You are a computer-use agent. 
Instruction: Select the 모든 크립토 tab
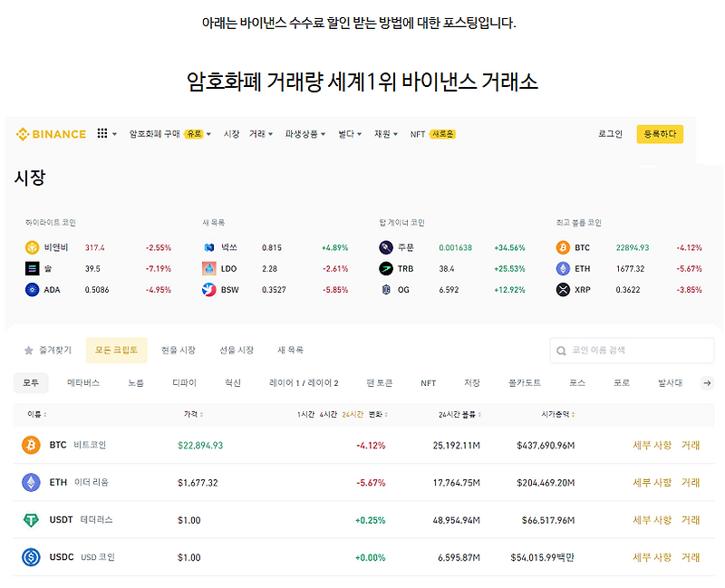117,351
